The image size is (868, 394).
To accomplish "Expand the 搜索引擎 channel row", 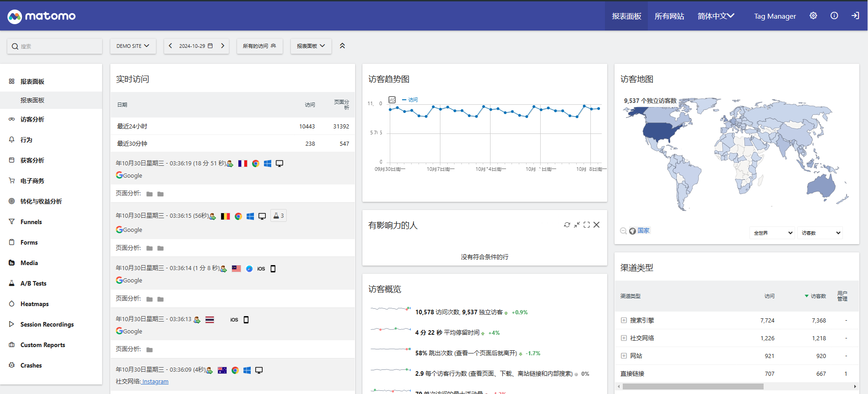I will pyautogui.click(x=624, y=320).
